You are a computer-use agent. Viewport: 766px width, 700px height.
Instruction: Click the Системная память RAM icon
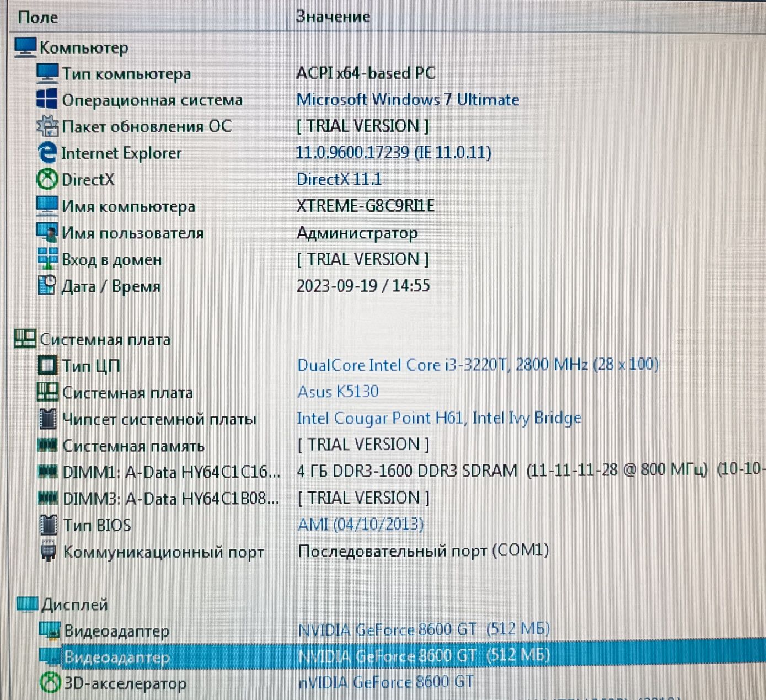(x=47, y=445)
